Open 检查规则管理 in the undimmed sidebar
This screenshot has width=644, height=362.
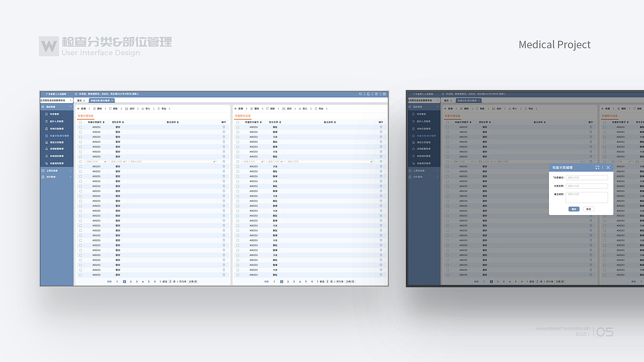[x=56, y=163]
